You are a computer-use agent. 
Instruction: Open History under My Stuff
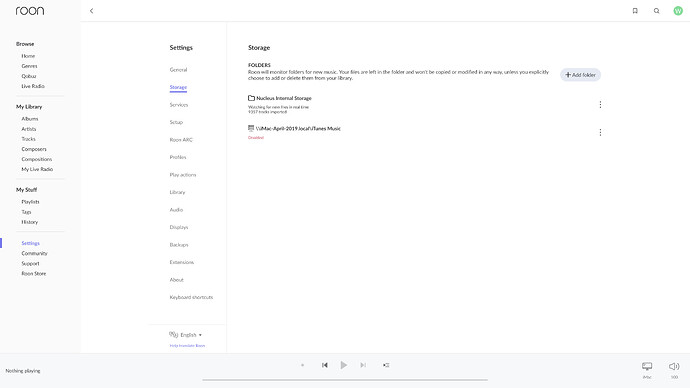click(29, 222)
